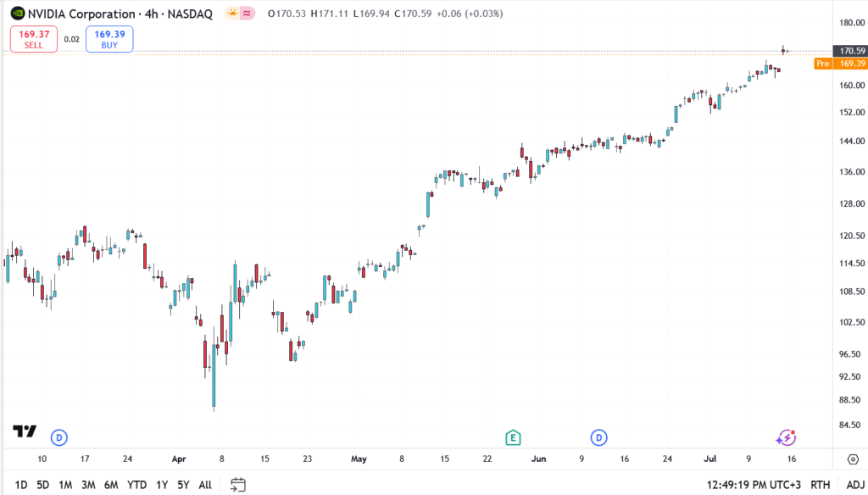Show the All time range
Image resolution: width=868 pixels, height=495 pixels.
tap(205, 485)
